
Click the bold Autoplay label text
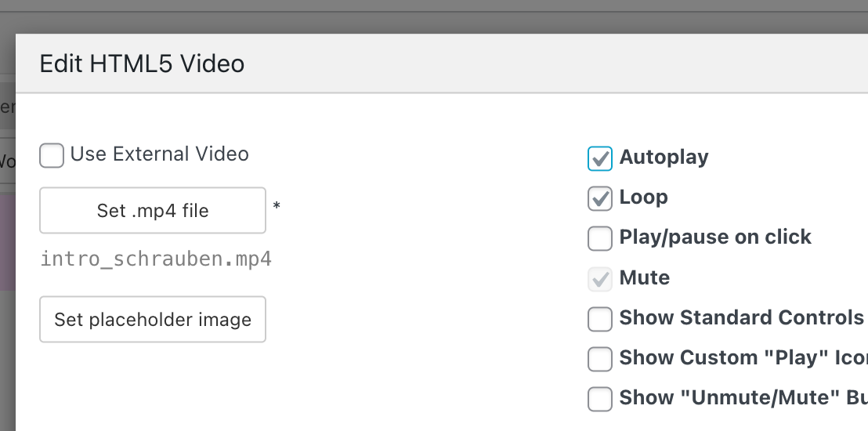[x=664, y=158]
